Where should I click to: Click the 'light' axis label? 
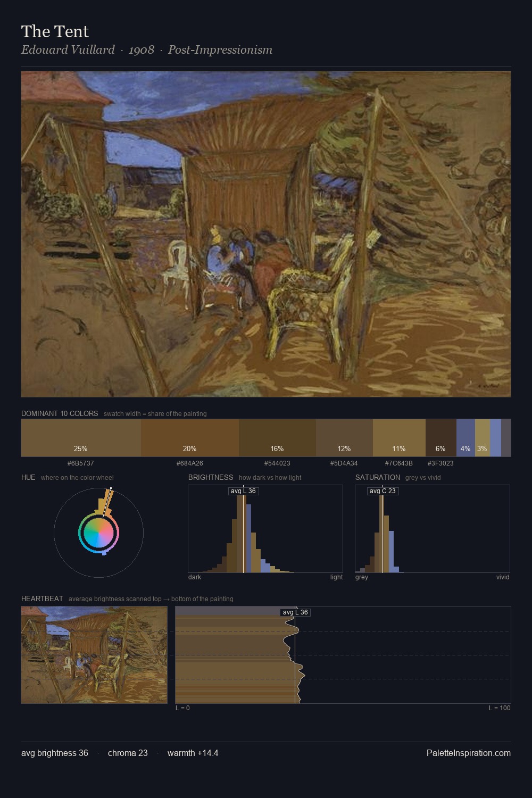click(336, 577)
